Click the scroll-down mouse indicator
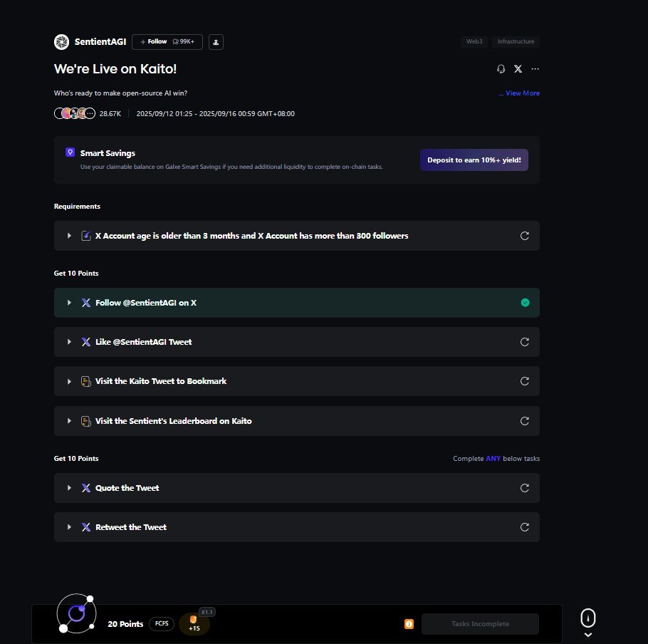648x644 pixels. tap(587, 623)
